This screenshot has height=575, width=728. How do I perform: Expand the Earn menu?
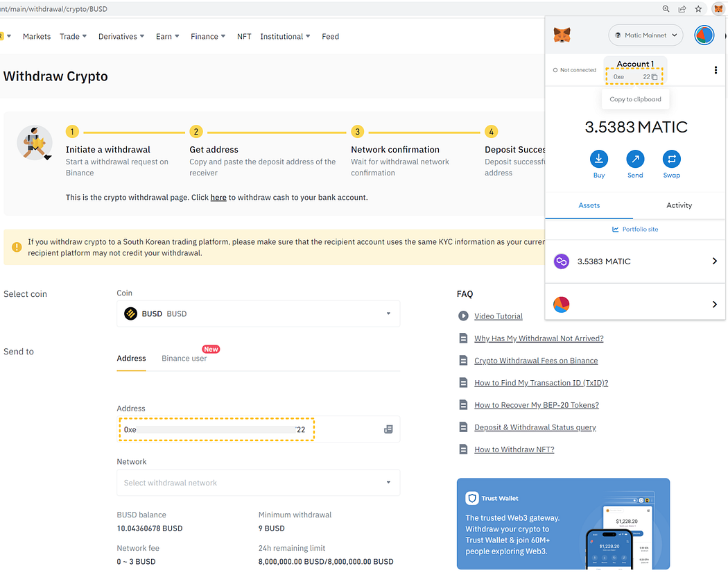pos(168,36)
